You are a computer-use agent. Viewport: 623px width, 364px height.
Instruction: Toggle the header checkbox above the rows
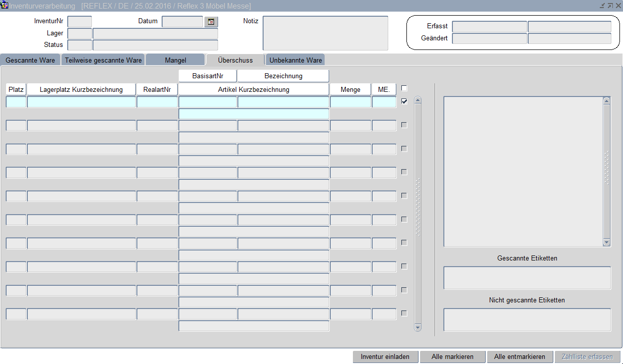click(x=404, y=88)
